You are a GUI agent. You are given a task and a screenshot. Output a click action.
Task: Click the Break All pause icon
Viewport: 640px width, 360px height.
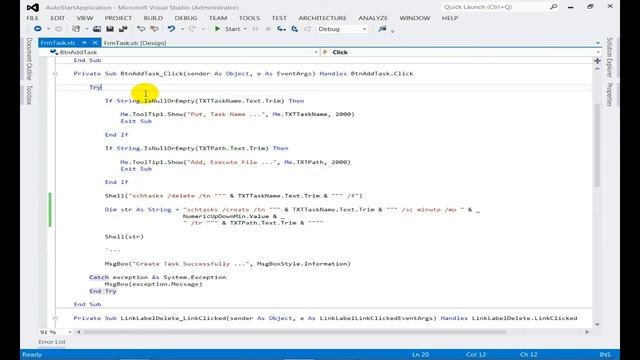point(255,29)
